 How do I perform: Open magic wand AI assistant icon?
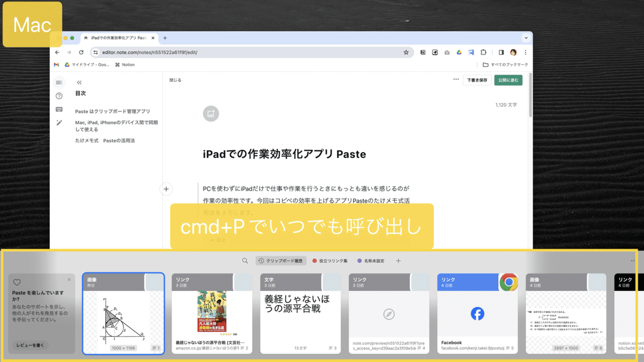coord(59,123)
